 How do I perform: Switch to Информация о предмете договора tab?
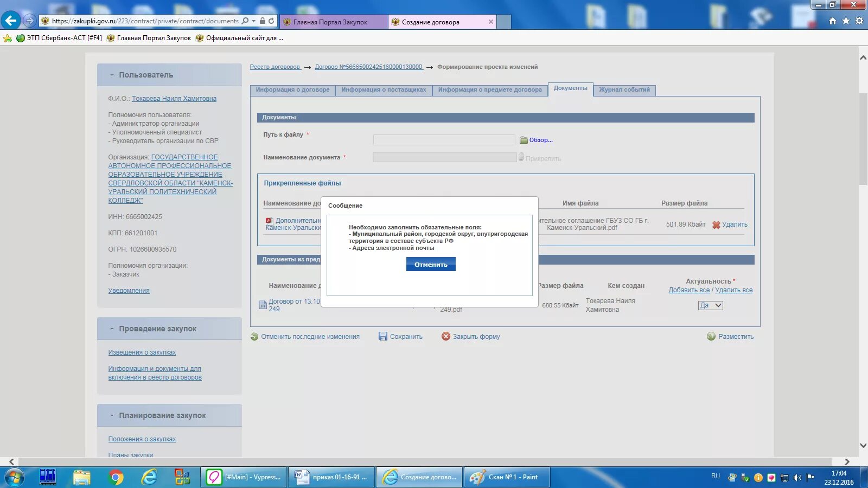pyautogui.click(x=490, y=90)
